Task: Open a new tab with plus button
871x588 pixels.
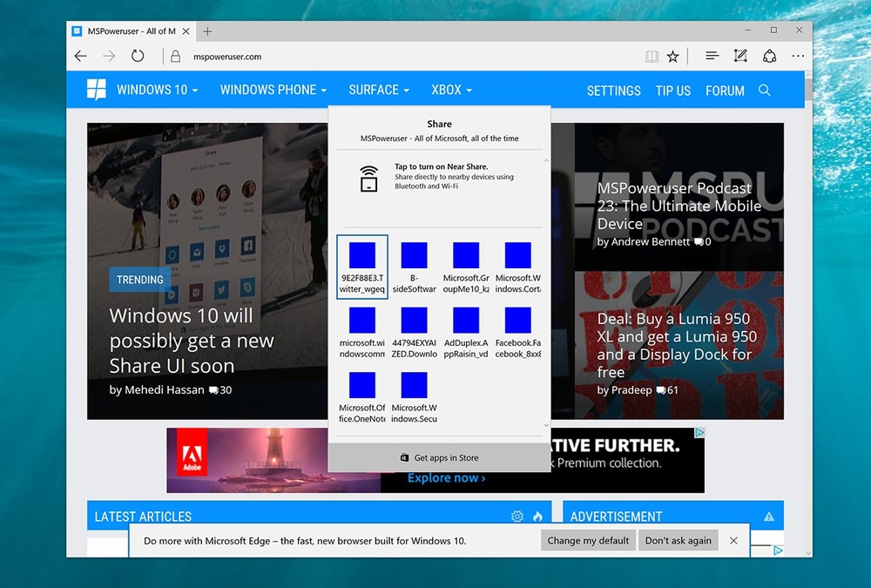Action: [x=207, y=31]
